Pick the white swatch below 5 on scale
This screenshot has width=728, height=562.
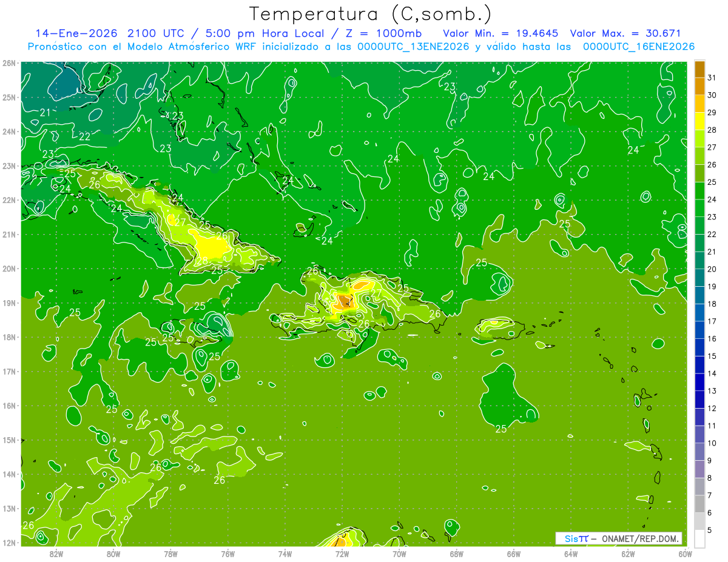[699, 538]
